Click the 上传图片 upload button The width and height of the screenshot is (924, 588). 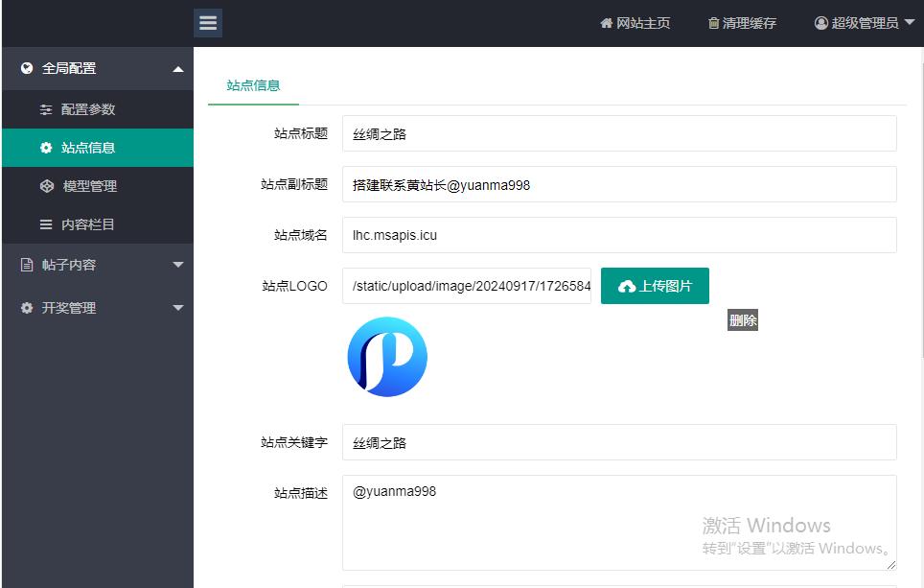click(x=655, y=286)
